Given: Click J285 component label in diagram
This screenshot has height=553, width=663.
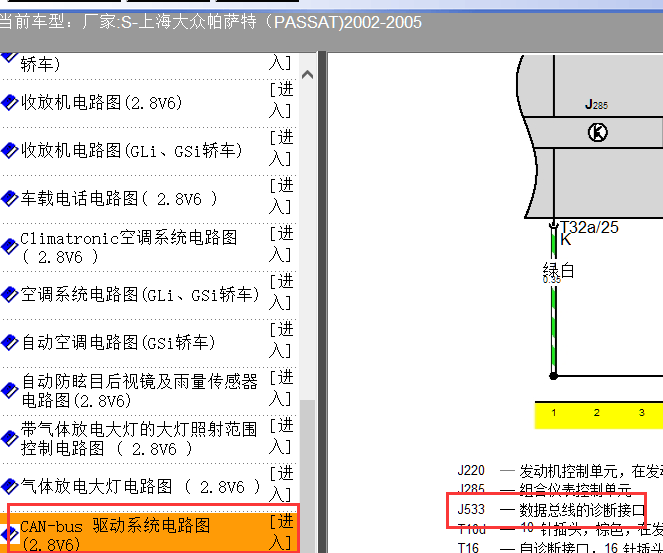Looking at the screenshot, I should [x=596, y=104].
